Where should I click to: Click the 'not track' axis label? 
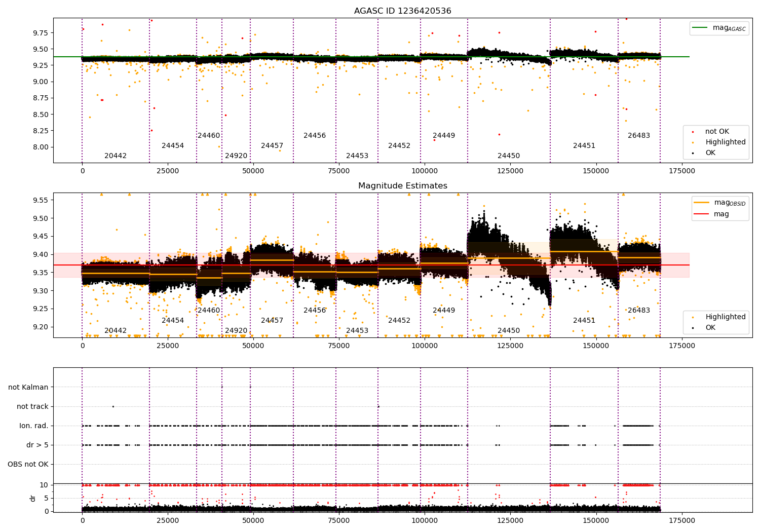click(x=32, y=407)
